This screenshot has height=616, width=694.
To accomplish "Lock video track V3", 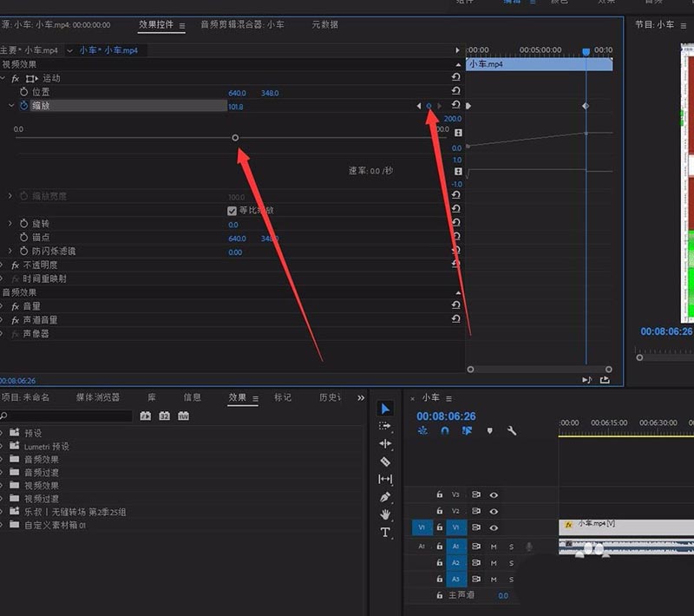I will tap(440, 495).
